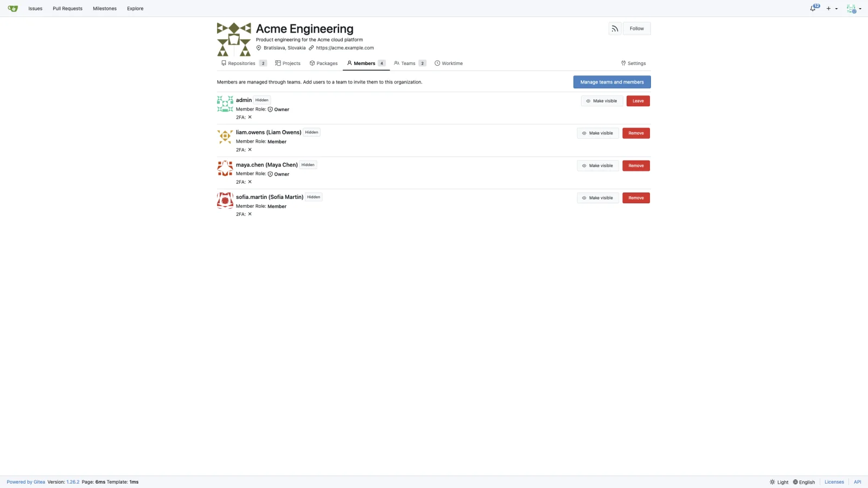Image resolution: width=868 pixels, height=488 pixels.
Task: Open Explore in the top navigation
Action: (x=135, y=9)
